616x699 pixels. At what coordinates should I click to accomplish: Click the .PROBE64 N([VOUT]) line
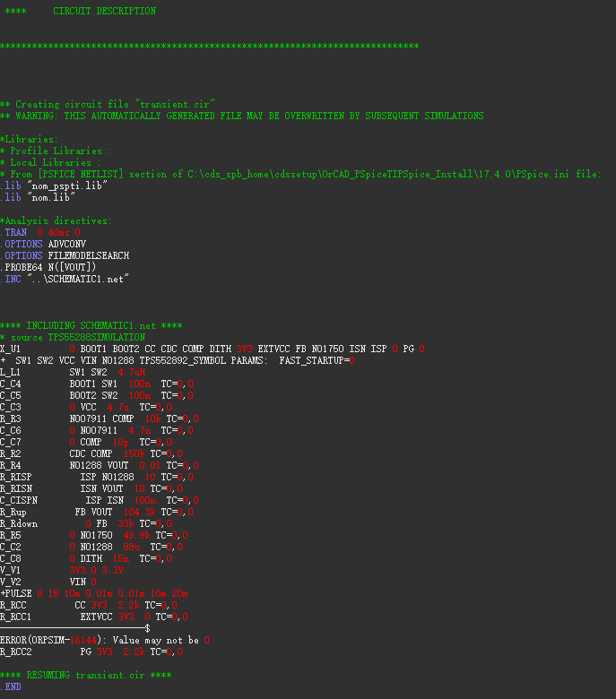(48, 267)
